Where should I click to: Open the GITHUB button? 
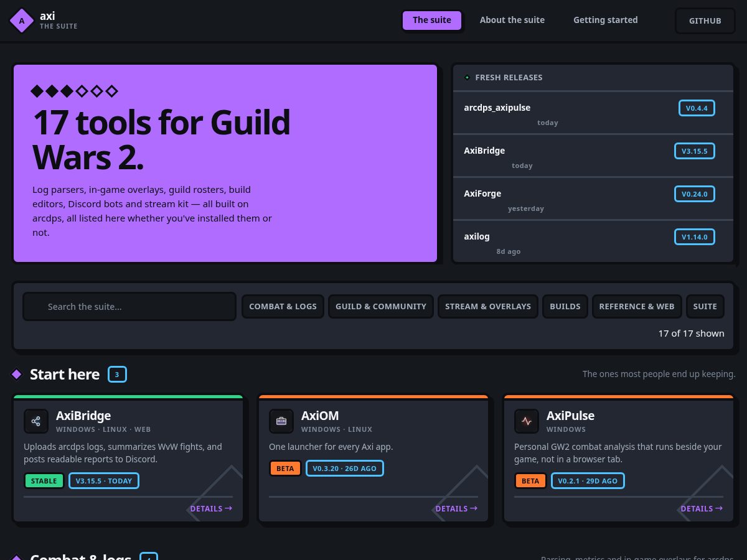point(705,21)
